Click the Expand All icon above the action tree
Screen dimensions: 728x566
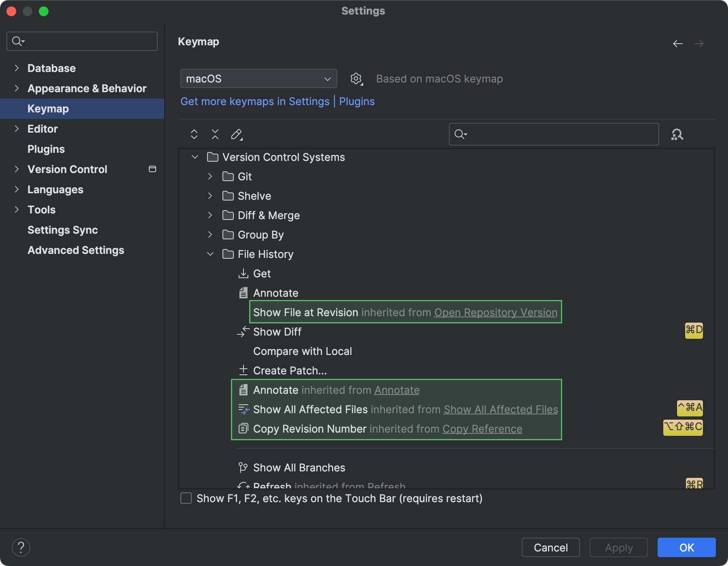[194, 134]
